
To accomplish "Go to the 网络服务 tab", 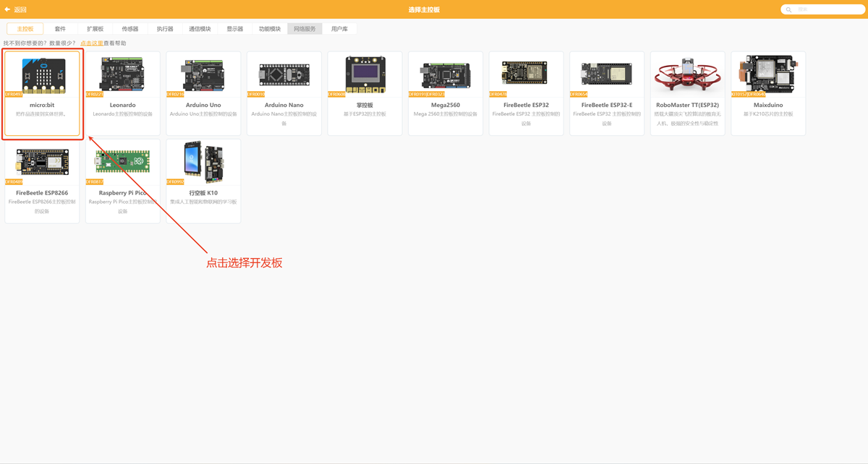I will point(305,29).
